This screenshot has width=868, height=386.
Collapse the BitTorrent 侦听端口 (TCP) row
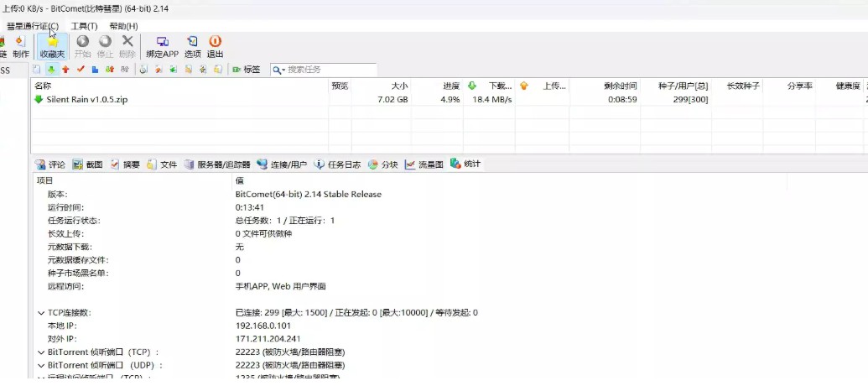[41, 352]
